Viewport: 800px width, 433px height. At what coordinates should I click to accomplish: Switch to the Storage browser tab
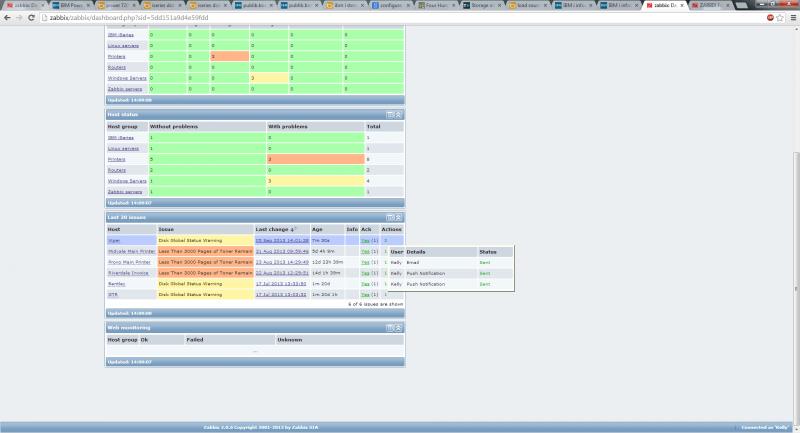click(481, 5)
